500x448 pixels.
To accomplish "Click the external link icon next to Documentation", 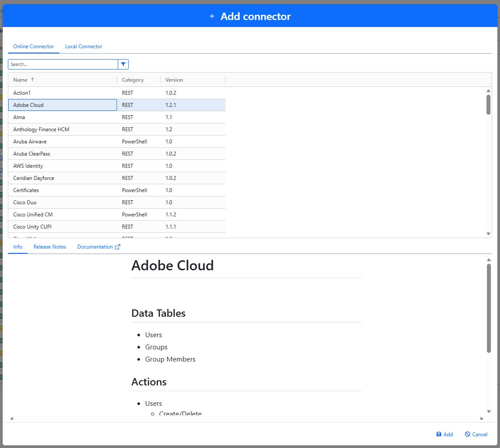I will (117, 247).
